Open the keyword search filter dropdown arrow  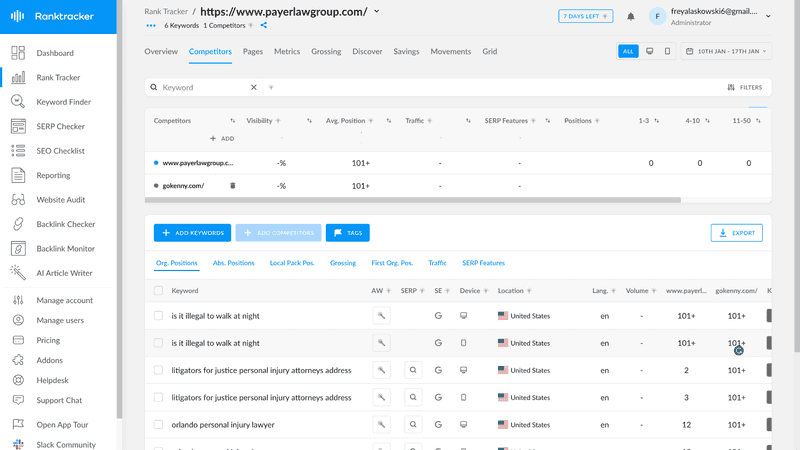[271, 88]
